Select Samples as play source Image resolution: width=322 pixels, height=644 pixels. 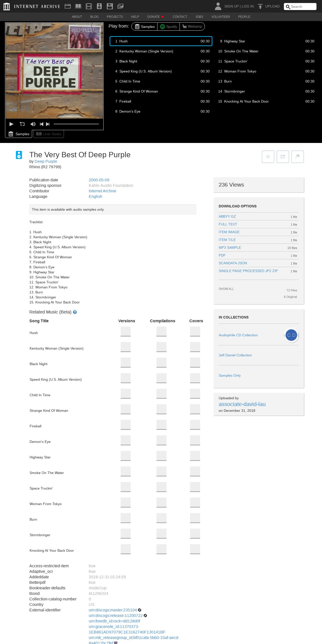point(145,27)
